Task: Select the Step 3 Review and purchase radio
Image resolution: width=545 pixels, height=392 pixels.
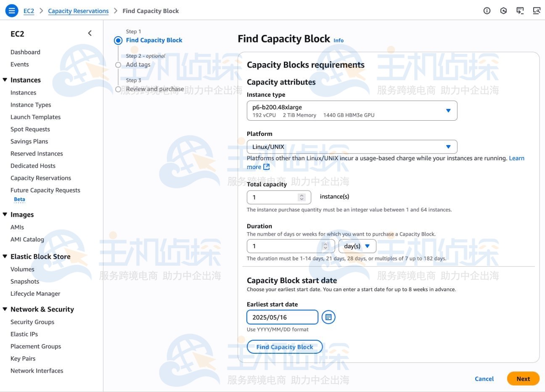Action: coord(119,89)
